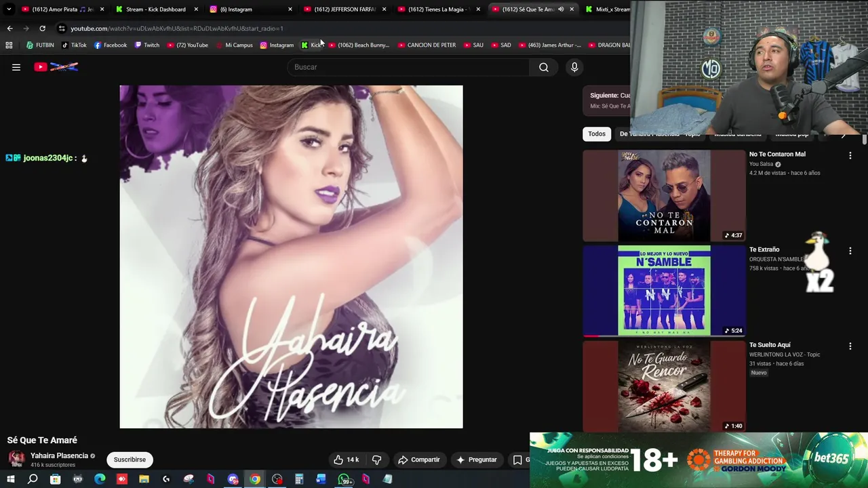Open Calculator from the taskbar
The image size is (868, 488).
pos(299,479)
